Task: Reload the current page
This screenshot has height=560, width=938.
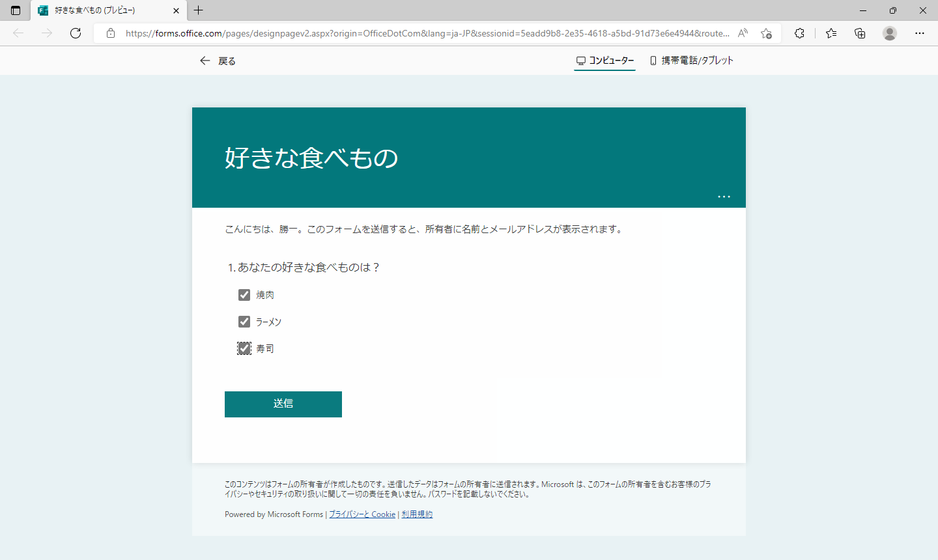Action: [x=76, y=33]
